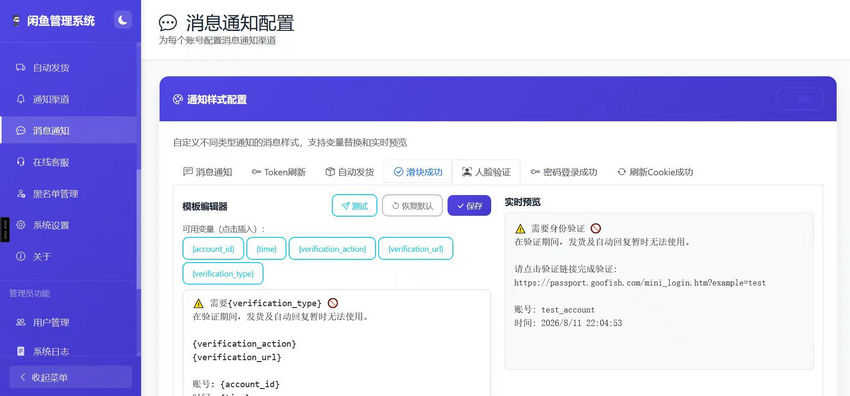Click the 实时预览 heading
Viewport: 850px width, 396px height.
click(x=523, y=202)
